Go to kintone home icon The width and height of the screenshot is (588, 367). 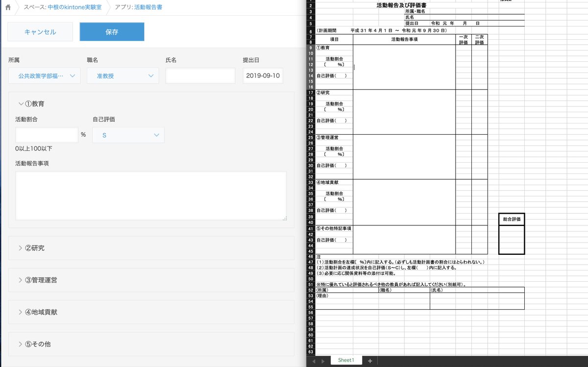tap(8, 7)
